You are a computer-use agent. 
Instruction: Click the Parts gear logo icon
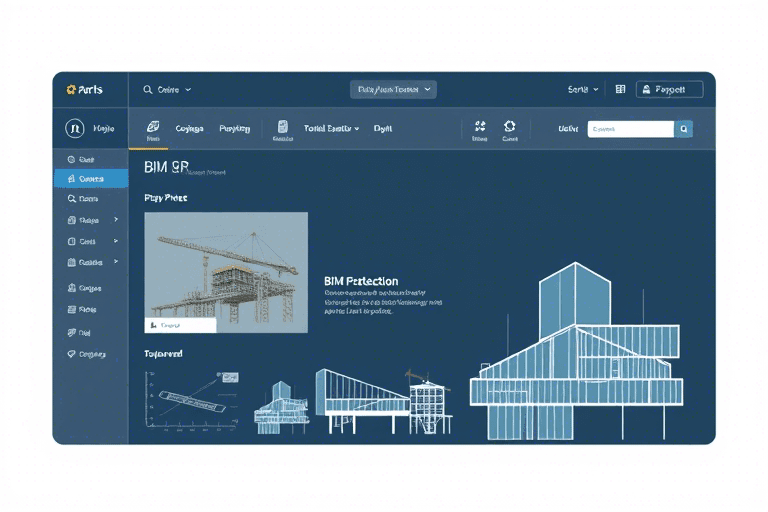[x=71, y=89]
